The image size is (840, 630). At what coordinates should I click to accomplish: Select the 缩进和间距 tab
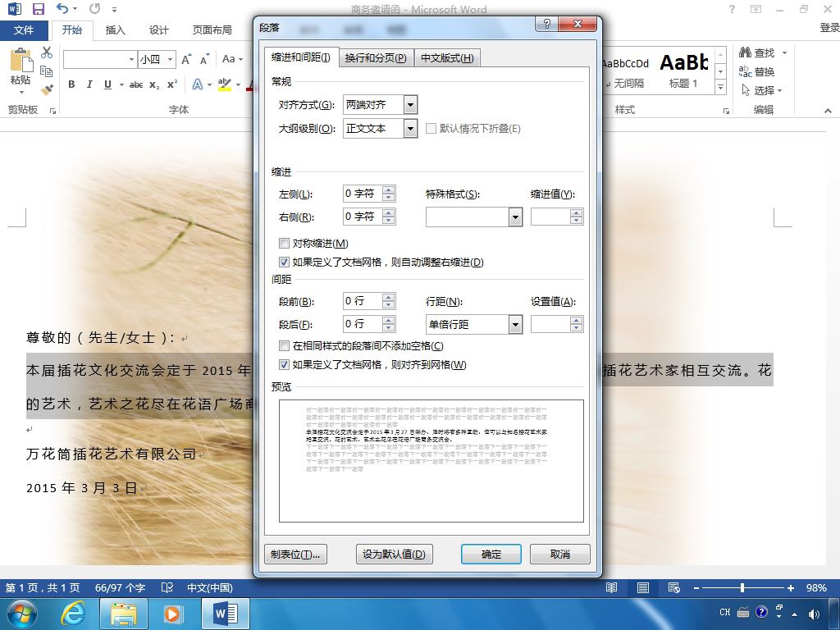(x=301, y=57)
